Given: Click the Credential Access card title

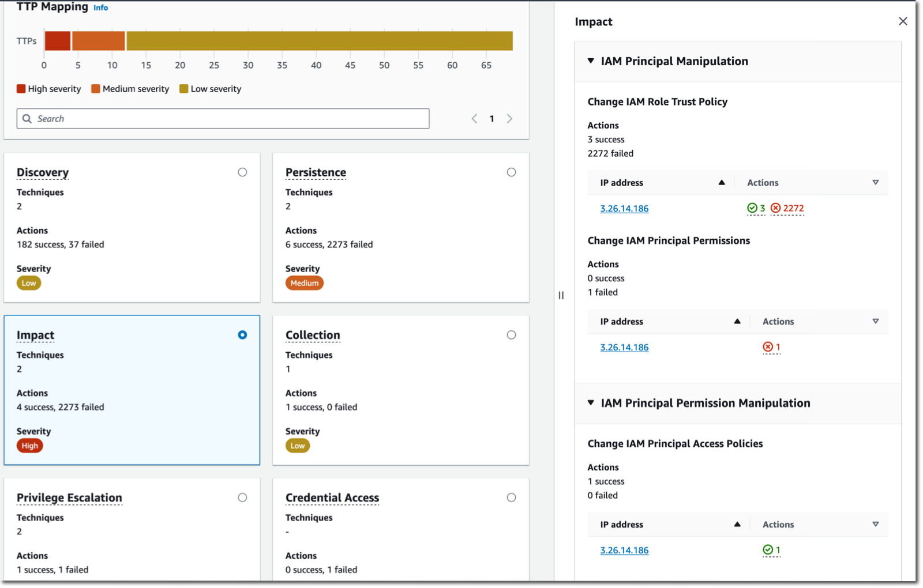Looking at the screenshot, I should tap(332, 497).
